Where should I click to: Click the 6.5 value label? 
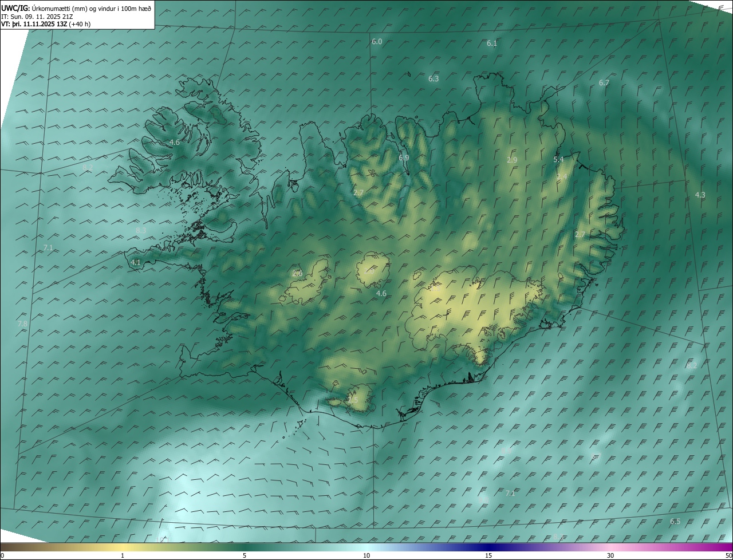675,522
